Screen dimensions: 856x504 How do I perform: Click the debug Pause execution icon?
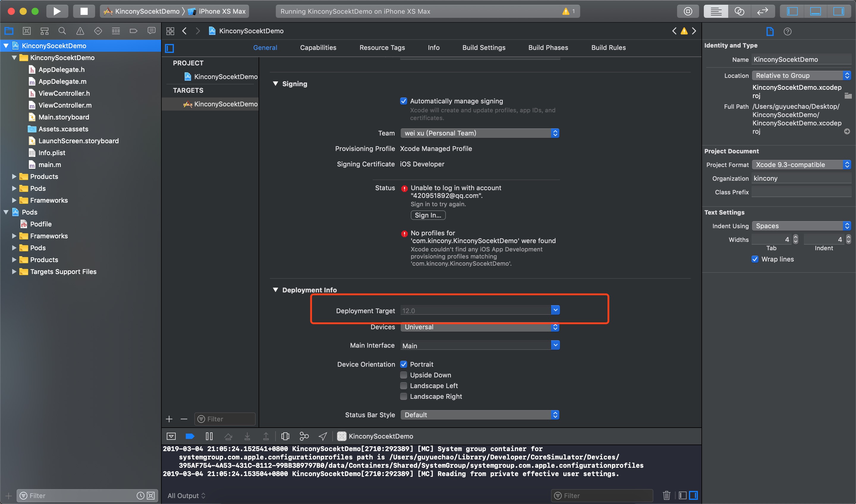tap(209, 436)
